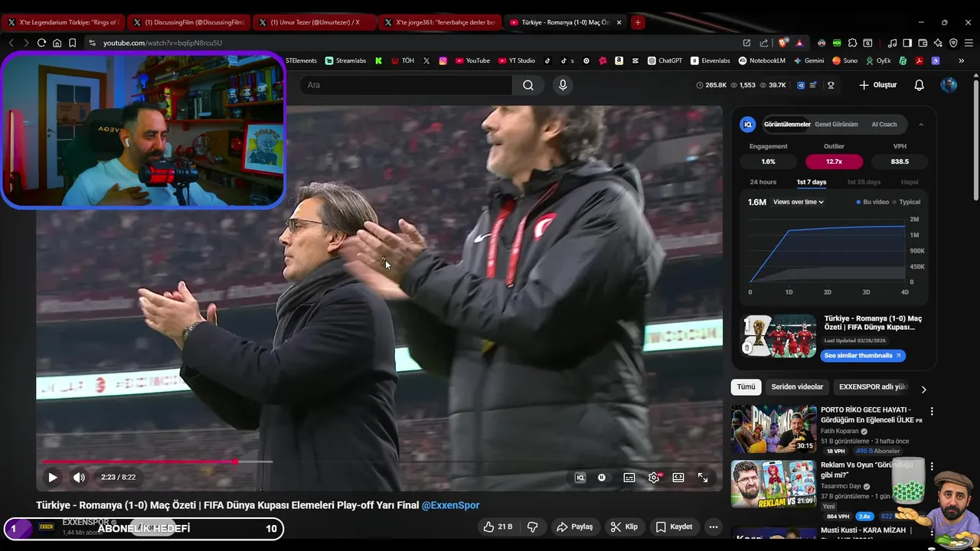This screenshot has height=551, width=980.
Task: Dislike the video
Action: pyautogui.click(x=532, y=527)
